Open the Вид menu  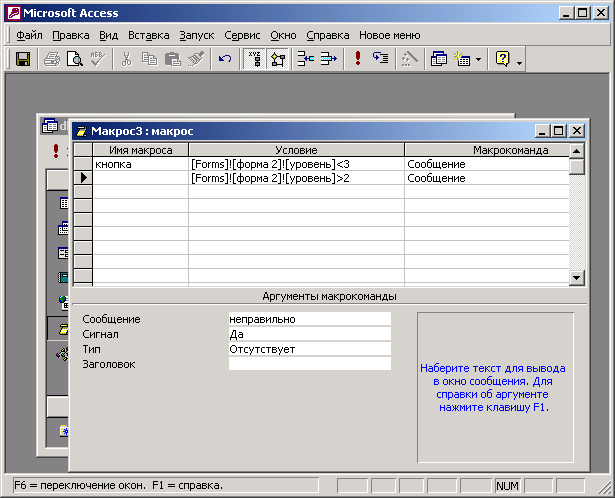pyautogui.click(x=108, y=35)
